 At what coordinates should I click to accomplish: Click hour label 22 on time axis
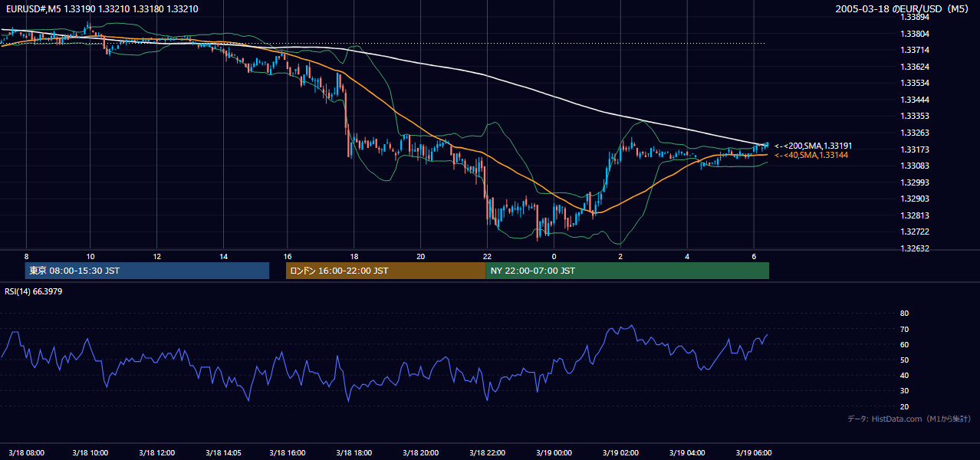[487, 256]
